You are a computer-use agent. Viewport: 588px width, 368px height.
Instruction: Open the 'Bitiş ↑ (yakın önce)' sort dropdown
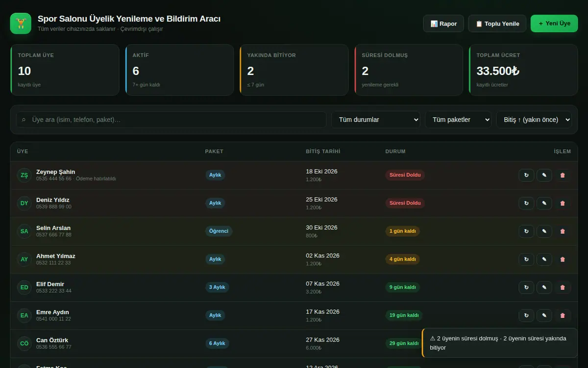(534, 120)
